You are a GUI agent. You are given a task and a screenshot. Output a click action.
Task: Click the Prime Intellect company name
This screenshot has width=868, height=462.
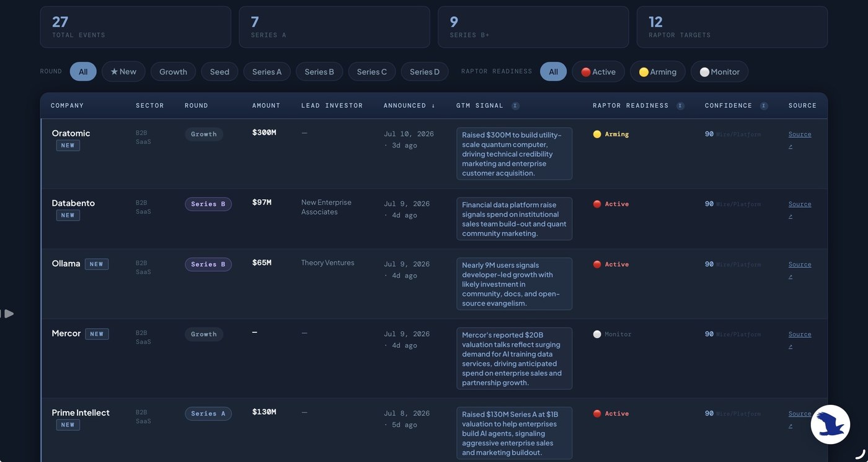tap(81, 413)
